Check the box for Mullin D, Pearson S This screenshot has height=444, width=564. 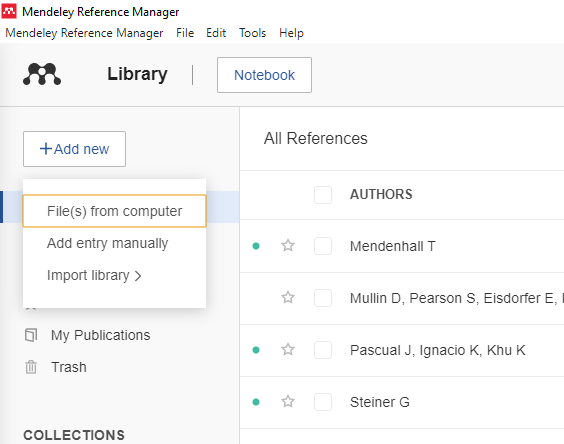coord(323,298)
